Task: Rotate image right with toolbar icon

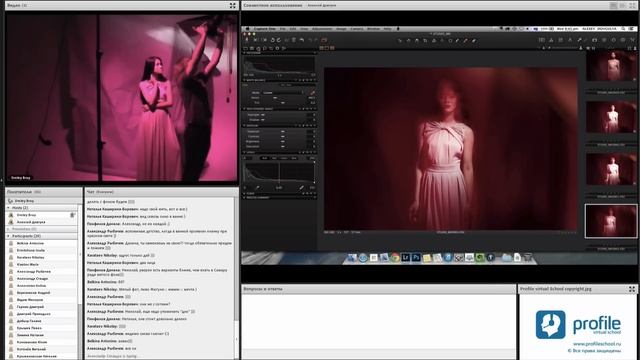Action: pyautogui.click(x=278, y=40)
